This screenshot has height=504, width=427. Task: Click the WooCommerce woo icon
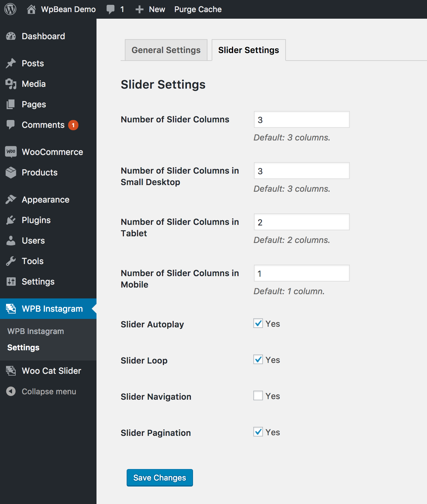[11, 151]
